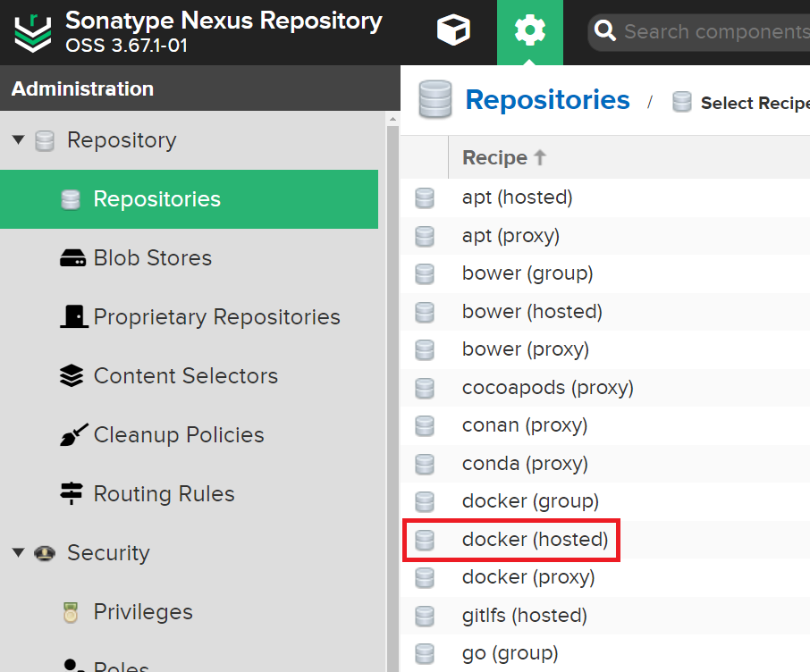
Task: Click the Content Selectors layers icon
Action: click(x=72, y=375)
